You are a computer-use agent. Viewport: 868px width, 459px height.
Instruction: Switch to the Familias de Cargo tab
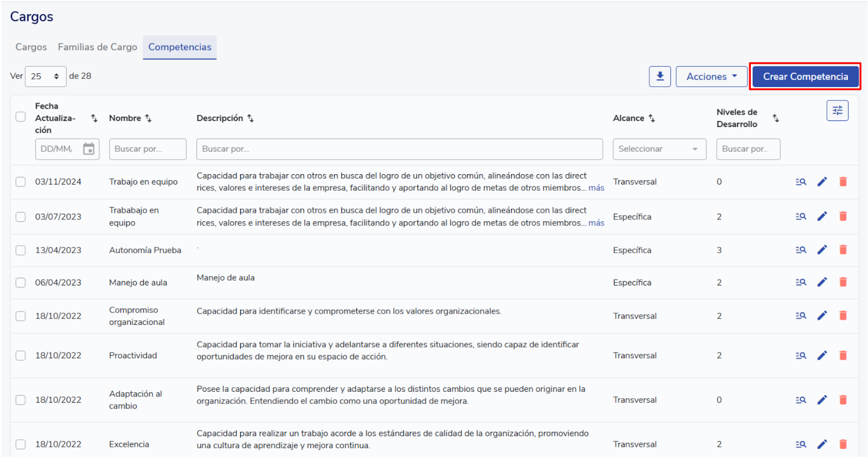[x=98, y=47]
